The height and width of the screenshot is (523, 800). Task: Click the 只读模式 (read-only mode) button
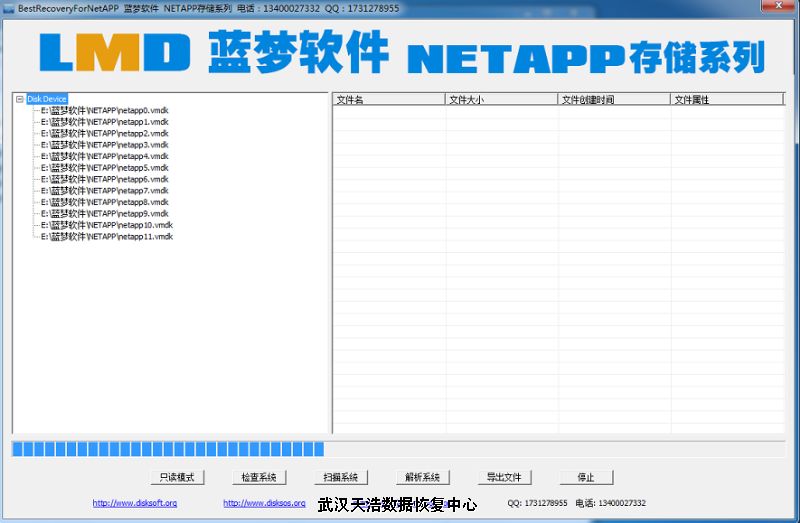coord(177,477)
